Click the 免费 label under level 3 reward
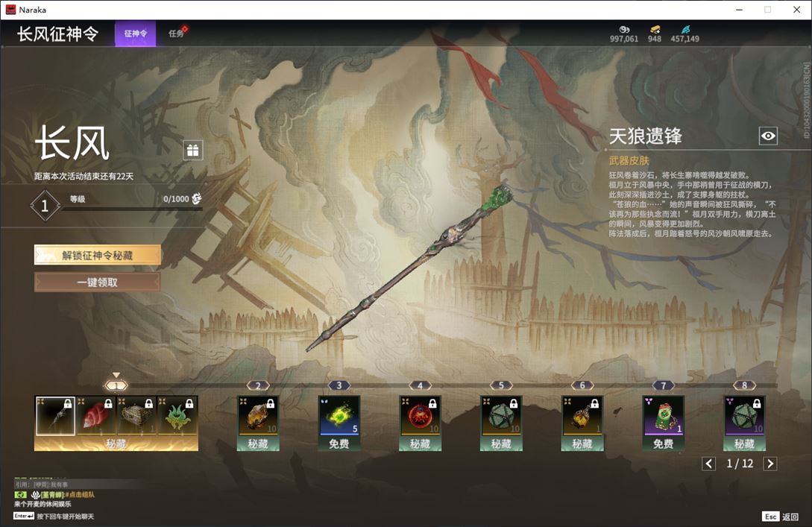812x527 pixels. coord(339,444)
